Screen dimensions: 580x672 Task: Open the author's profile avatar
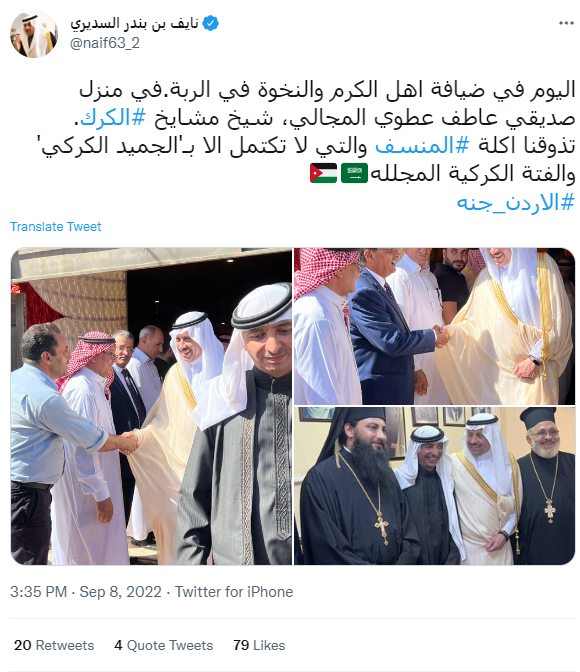[x=34, y=34]
